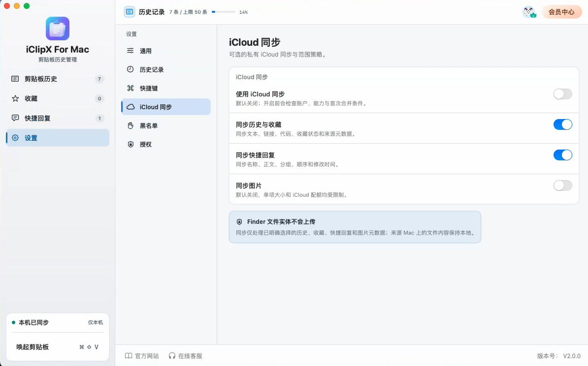This screenshot has height=366, width=588.
Task: Click the Finder 文件实体不会上传 heading
Action: coord(281,222)
